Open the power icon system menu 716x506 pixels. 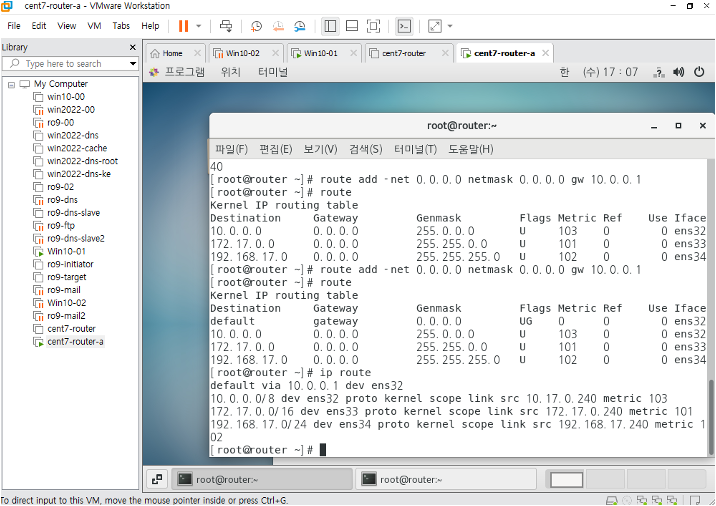click(699, 72)
